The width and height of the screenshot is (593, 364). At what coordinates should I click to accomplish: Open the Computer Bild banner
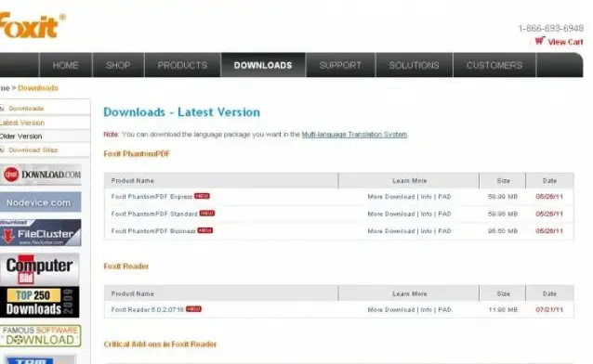(40, 269)
